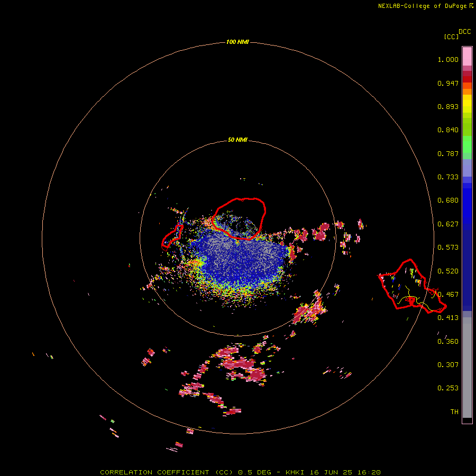Viewport: 476px width, 476px height.
Task: Click the 0.680 color scale value
Action: 448,200
